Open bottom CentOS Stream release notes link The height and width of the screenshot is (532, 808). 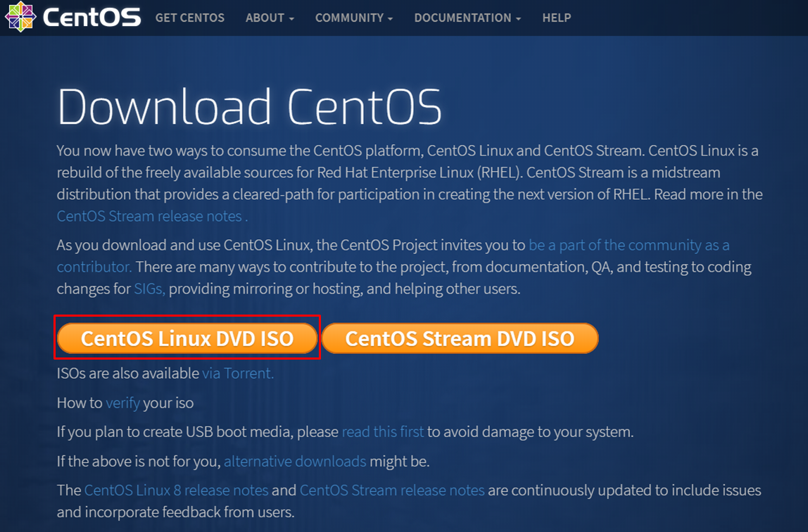[392, 490]
